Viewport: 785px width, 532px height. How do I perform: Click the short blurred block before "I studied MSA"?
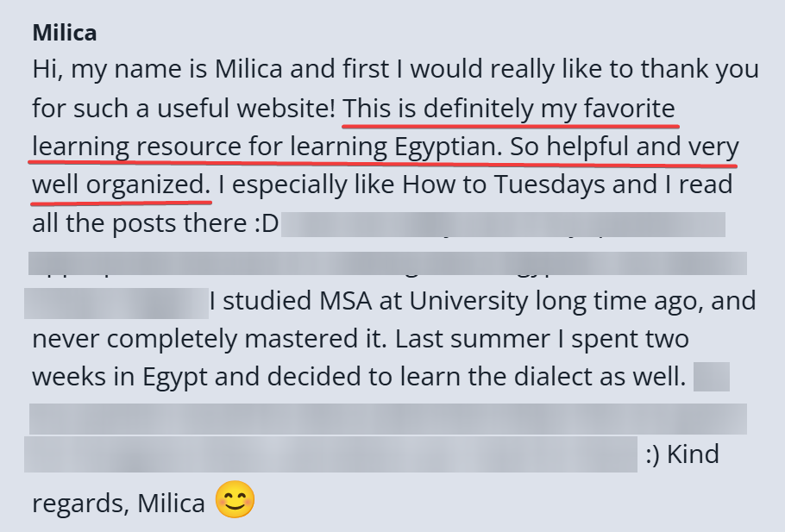[x=116, y=303]
